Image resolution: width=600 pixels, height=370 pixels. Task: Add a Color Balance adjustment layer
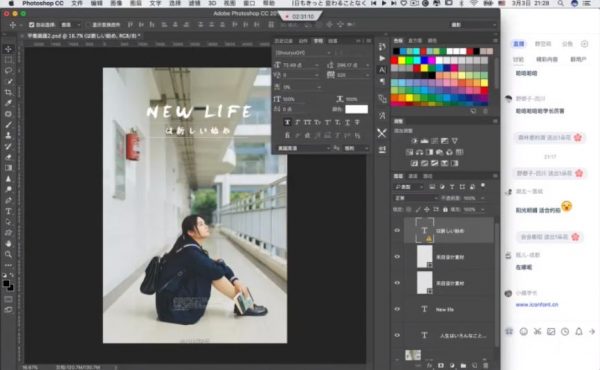[x=419, y=152]
